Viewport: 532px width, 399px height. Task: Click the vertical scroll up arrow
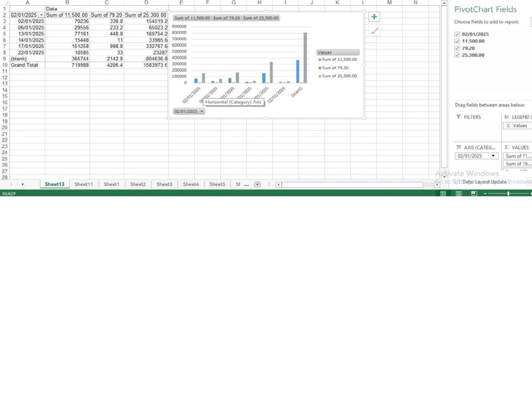[444, 3]
